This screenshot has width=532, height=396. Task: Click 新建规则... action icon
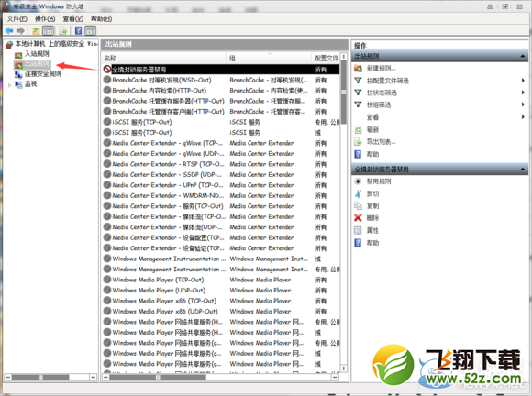(358, 69)
